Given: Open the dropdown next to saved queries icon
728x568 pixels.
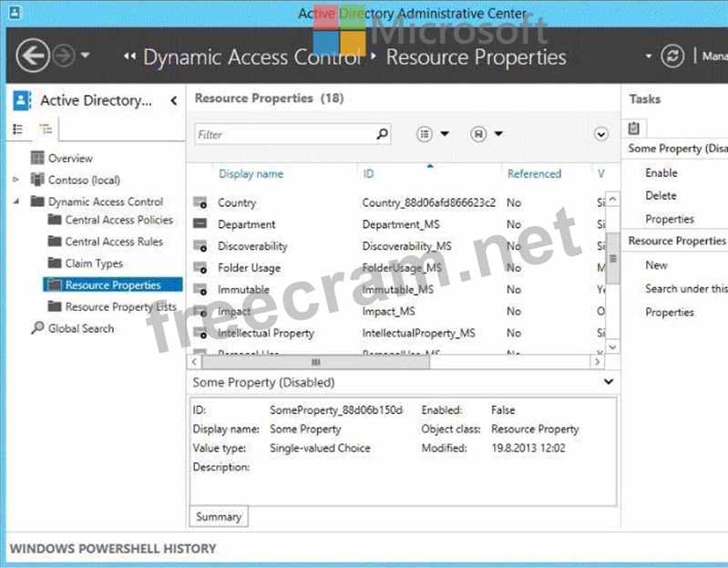Looking at the screenshot, I should (x=498, y=134).
